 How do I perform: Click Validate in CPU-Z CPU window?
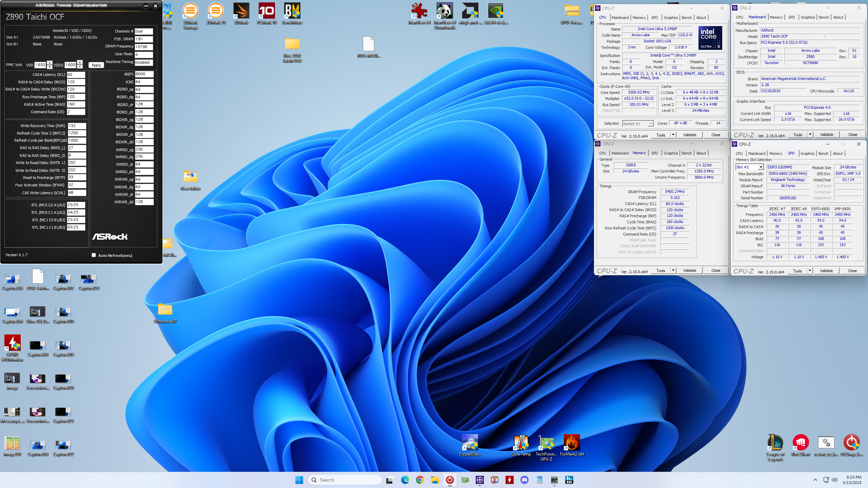pos(690,135)
